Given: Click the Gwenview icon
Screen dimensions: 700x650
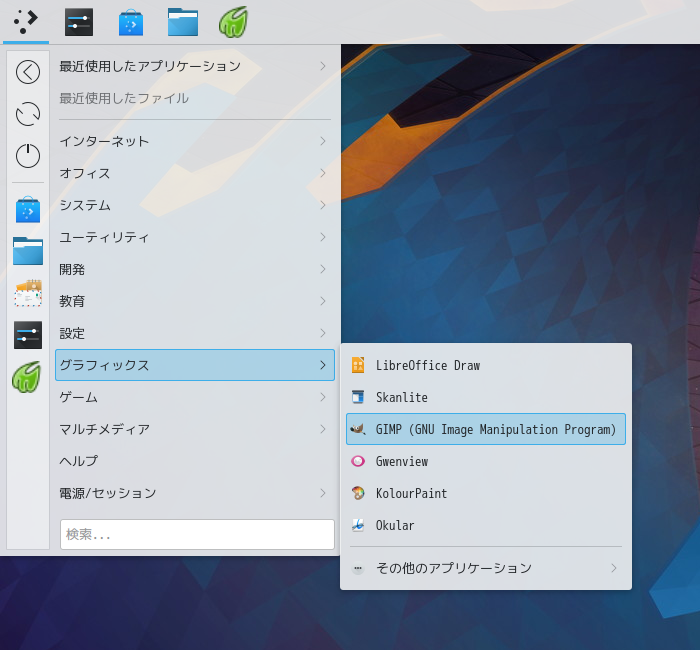Looking at the screenshot, I should [x=358, y=461].
